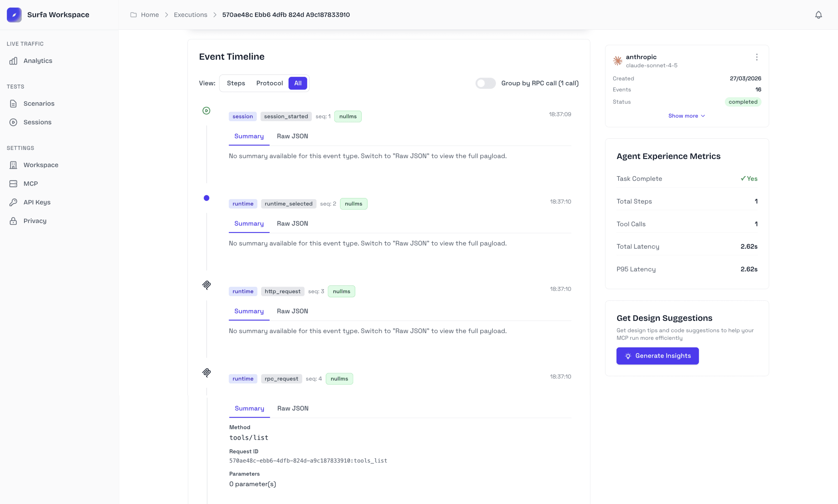
Task: Click the API Keys key icon
Action: (x=13, y=202)
